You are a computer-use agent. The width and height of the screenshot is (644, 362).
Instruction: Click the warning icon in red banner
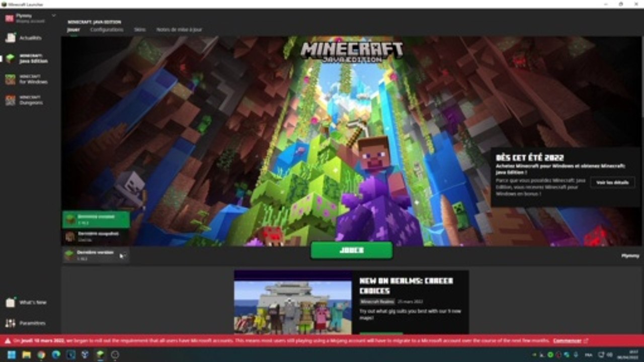(x=8, y=341)
